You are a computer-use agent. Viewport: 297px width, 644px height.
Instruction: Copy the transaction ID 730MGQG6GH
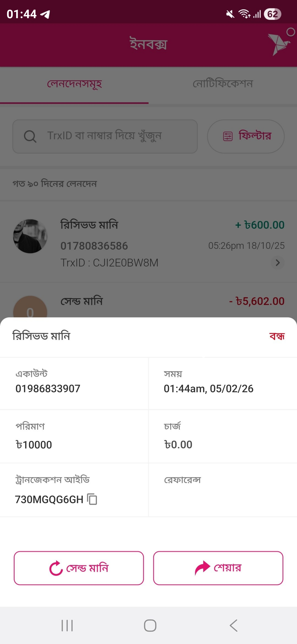92,499
